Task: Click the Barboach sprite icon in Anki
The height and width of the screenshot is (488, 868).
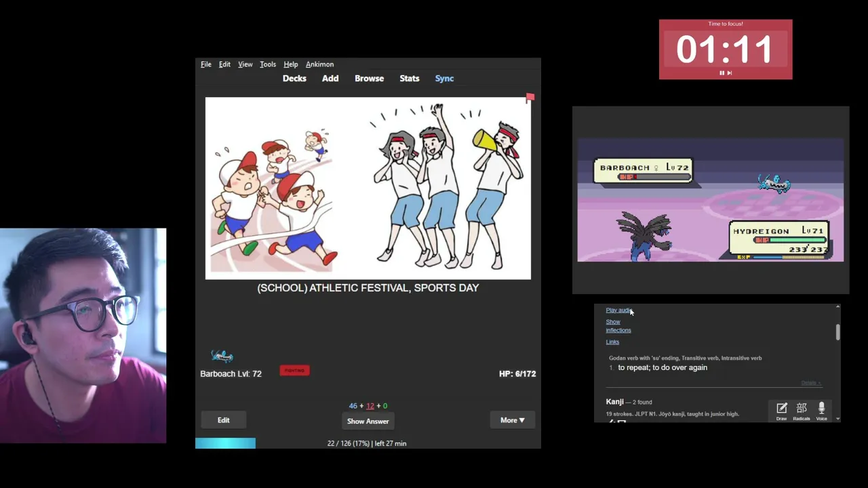Action: pyautogui.click(x=222, y=357)
